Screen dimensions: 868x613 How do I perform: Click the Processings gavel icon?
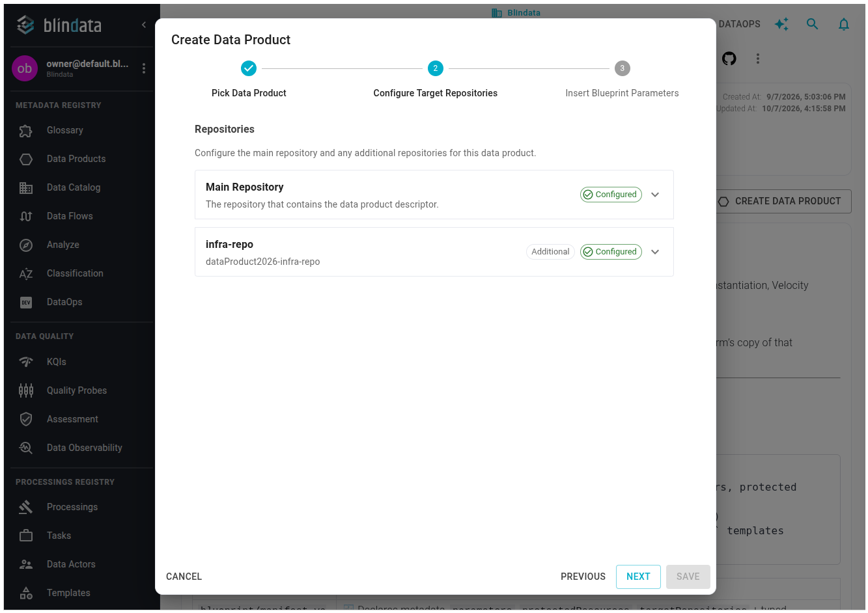point(26,508)
